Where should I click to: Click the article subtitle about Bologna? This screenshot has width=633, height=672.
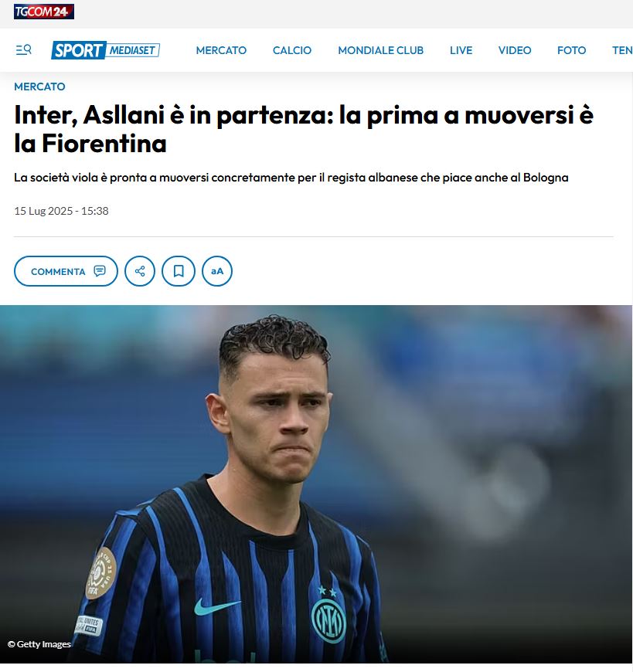click(x=291, y=178)
